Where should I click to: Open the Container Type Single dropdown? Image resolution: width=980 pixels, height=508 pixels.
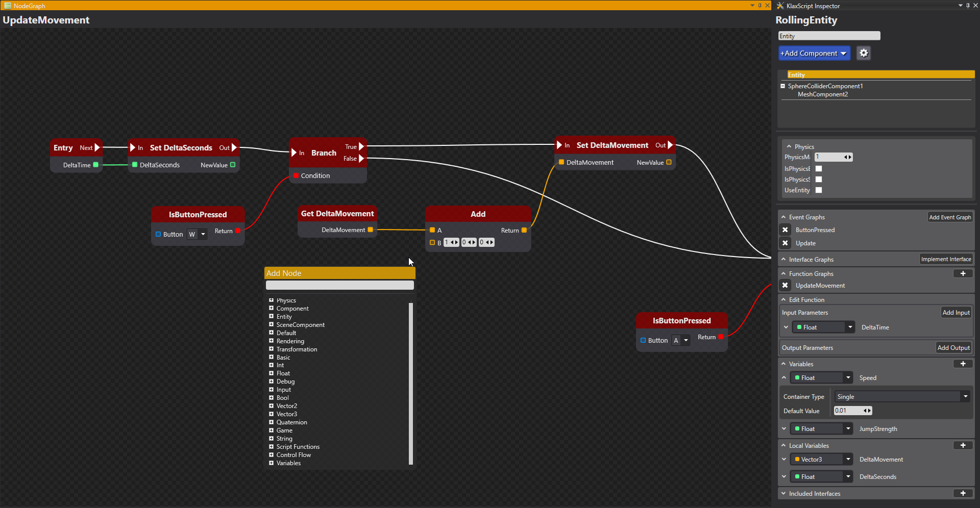click(x=902, y=397)
